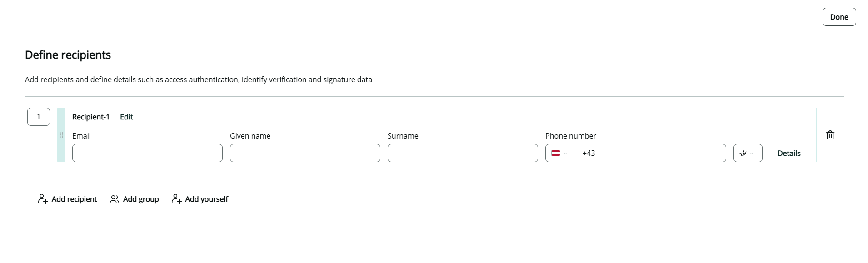Click the Add group people icon
The height and width of the screenshot is (263, 868).
pyautogui.click(x=115, y=199)
